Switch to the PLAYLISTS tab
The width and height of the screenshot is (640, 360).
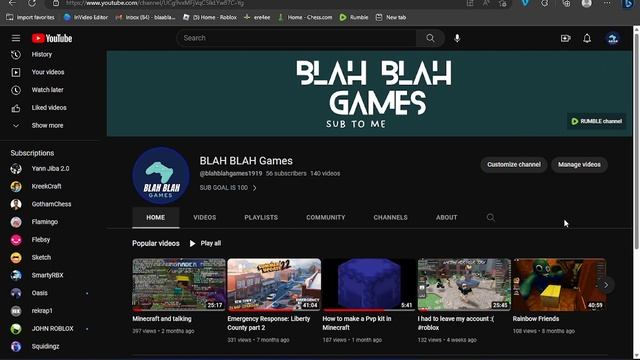click(x=261, y=218)
